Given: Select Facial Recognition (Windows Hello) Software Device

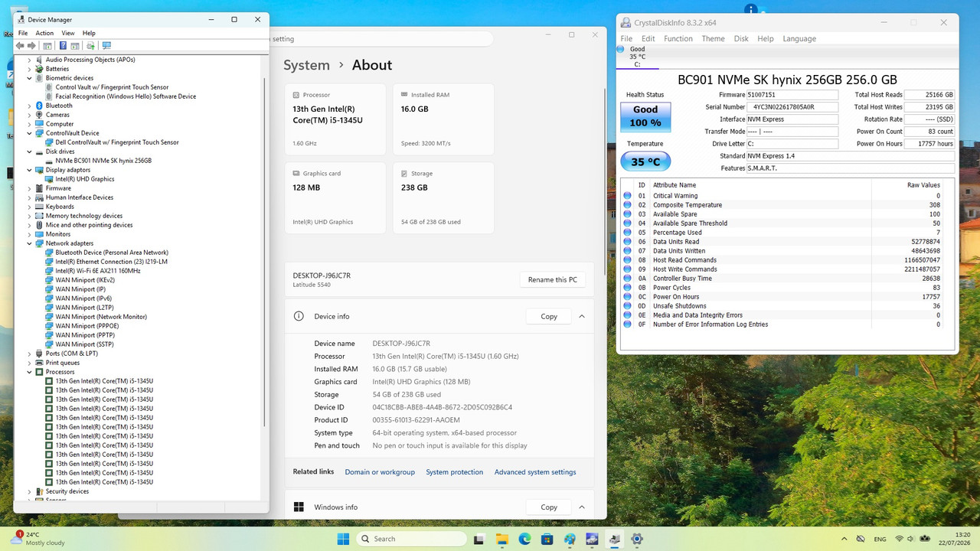Looking at the screenshot, I should (x=126, y=96).
